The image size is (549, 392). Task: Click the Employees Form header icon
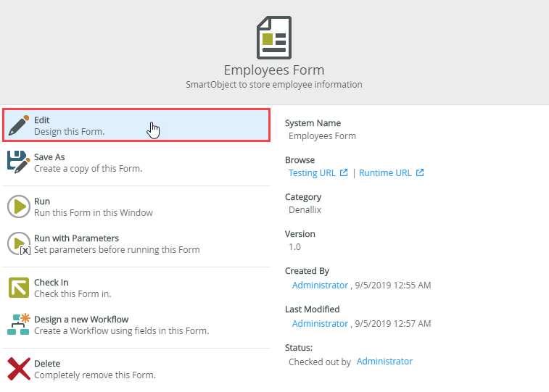[273, 38]
